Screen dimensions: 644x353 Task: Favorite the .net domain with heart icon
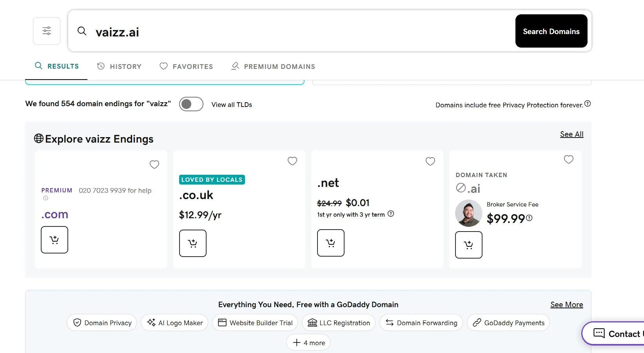[x=430, y=161]
